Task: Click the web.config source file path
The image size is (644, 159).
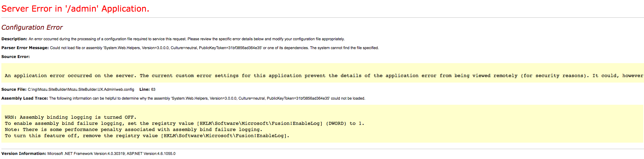Action: 81,89
